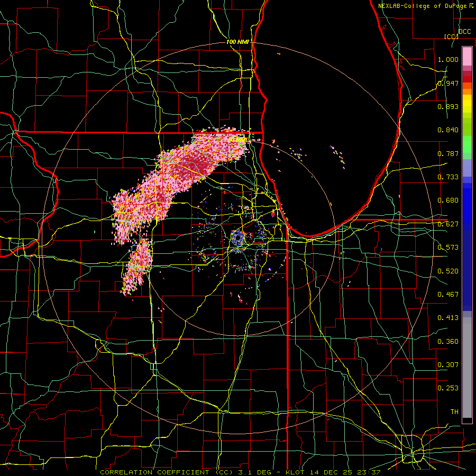Select the 0.627 scale value
Viewport: 476px width, 476px height.
coord(448,224)
